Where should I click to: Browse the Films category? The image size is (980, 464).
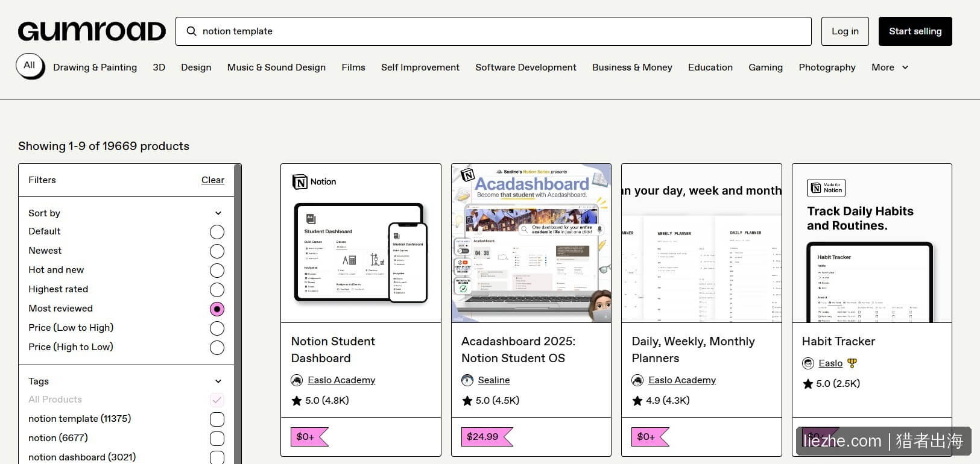(x=353, y=67)
